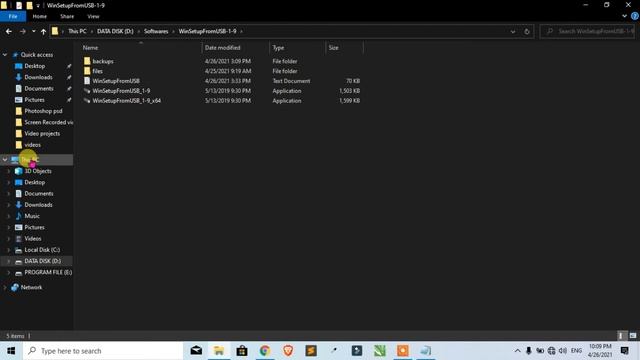Expand the ribbon with the chevron
The image size is (640, 360).
click(x=624, y=16)
